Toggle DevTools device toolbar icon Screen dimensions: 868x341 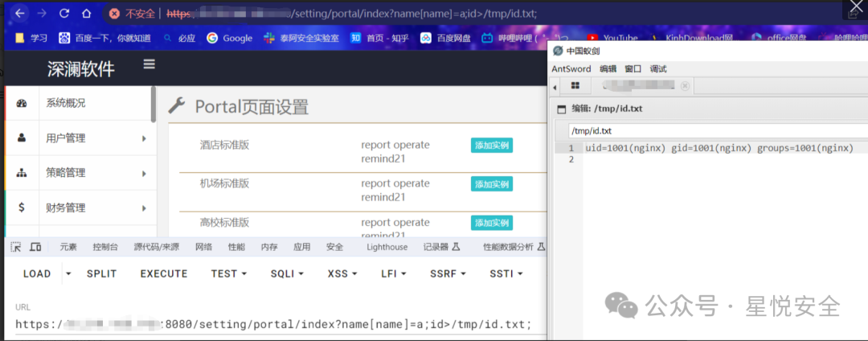pyautogui.click(x=35, y=247)
